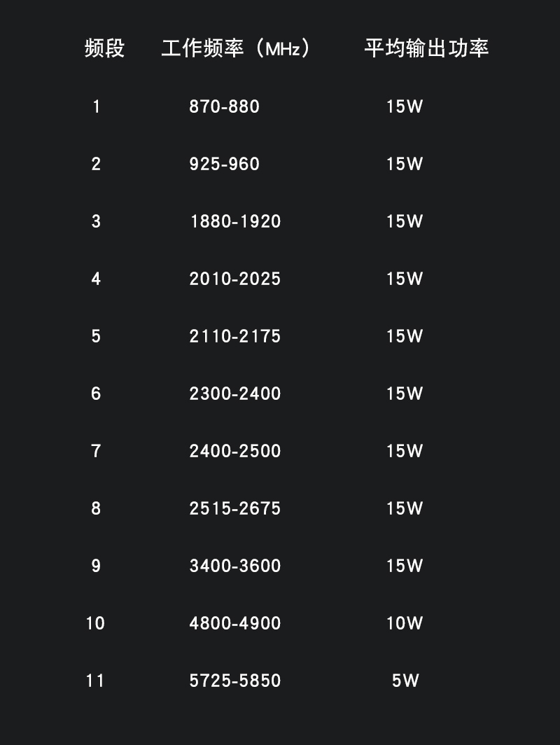
Task: Click the 15W value for 3400-3600 row
Action: pos(405,566)
